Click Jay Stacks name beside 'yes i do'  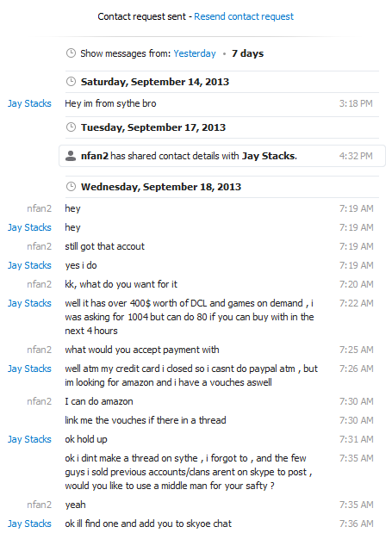pyautogui.click(x=29, y=265)
